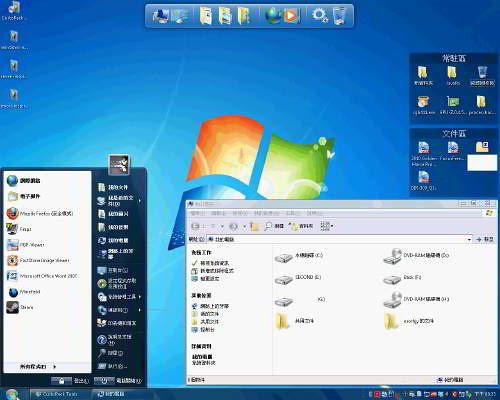Click the Start orb on the taskbar
Screen dimensions: 500x400
12,394
